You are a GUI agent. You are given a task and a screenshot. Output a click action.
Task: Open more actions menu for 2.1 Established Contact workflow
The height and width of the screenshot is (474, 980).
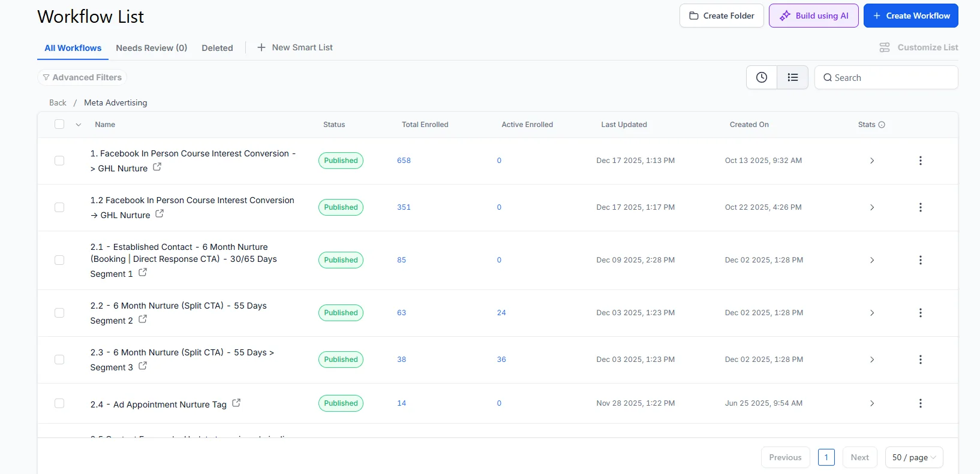[921, 260]
